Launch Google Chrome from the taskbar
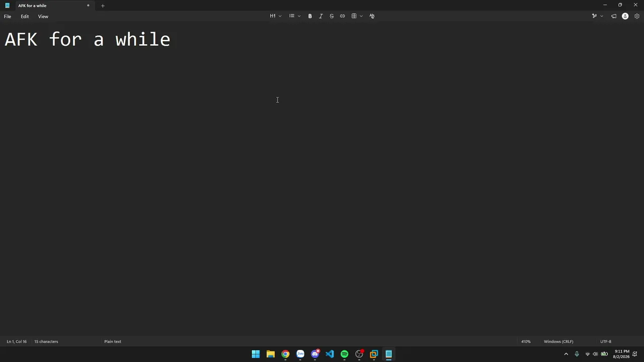This screenshot has width=644, height=362. pos(285,354)
